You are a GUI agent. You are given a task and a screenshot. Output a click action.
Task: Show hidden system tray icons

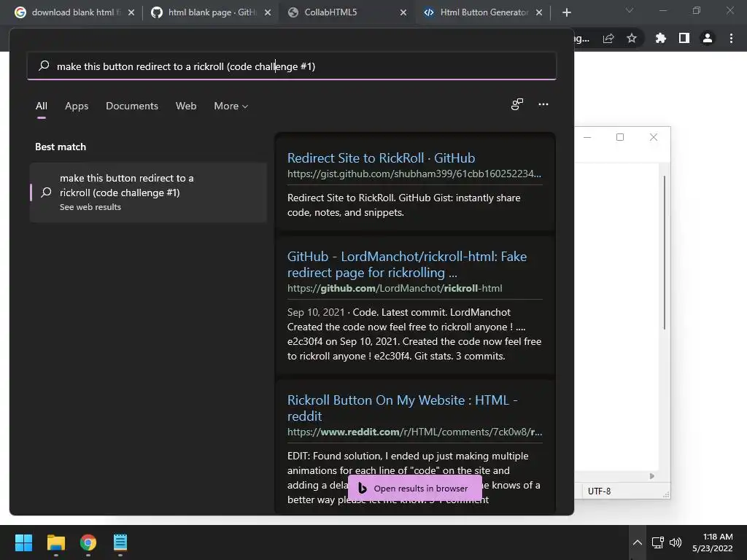click(x=637, y=542)
